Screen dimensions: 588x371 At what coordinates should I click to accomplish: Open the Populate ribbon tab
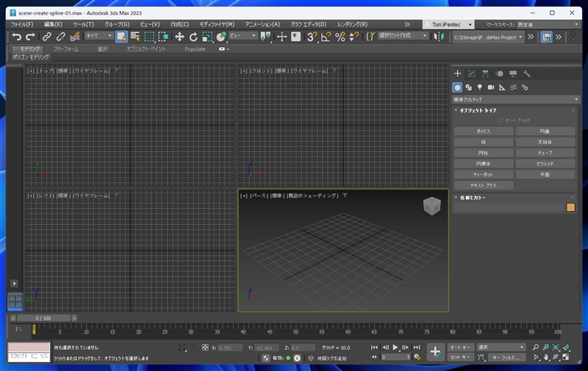point(195,49)
